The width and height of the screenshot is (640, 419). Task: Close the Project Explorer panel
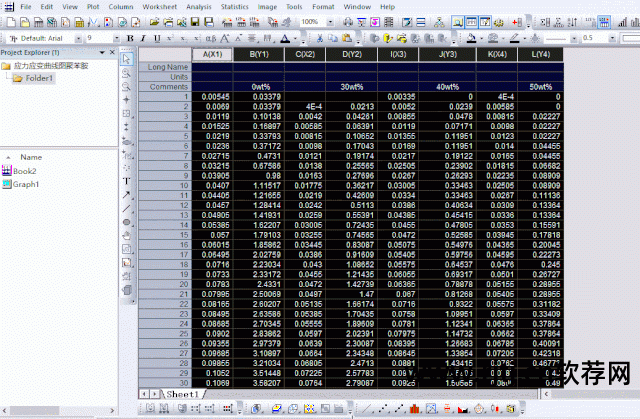coord(112,53)
